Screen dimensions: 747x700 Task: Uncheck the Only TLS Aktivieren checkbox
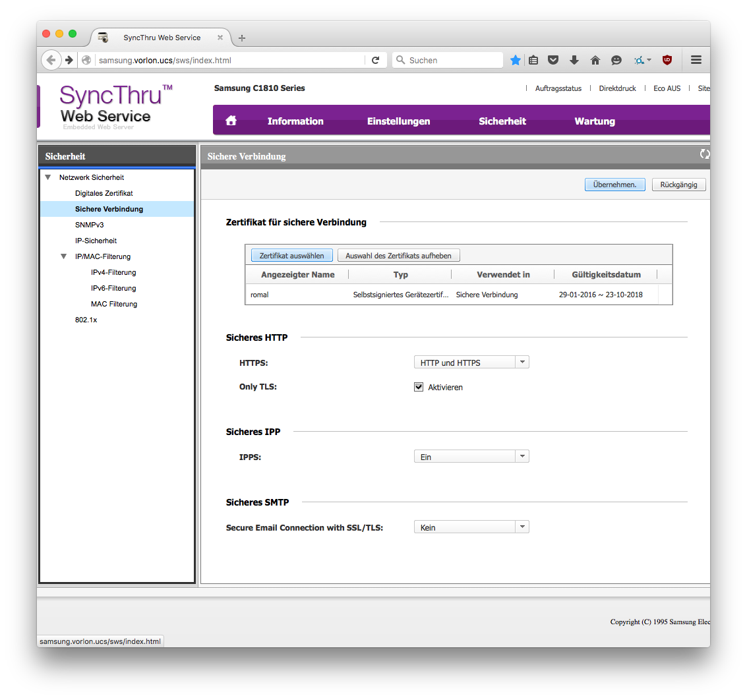pos(418,387)
